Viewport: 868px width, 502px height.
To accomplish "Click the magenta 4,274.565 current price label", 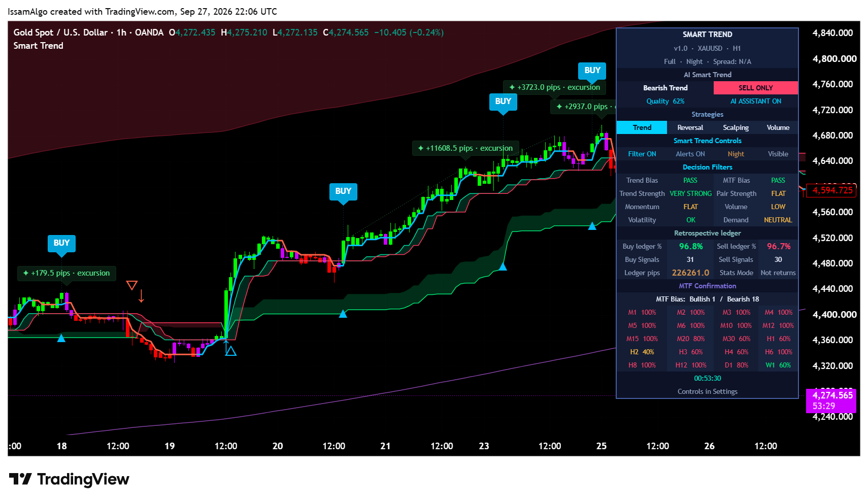I will click(831, 400).
